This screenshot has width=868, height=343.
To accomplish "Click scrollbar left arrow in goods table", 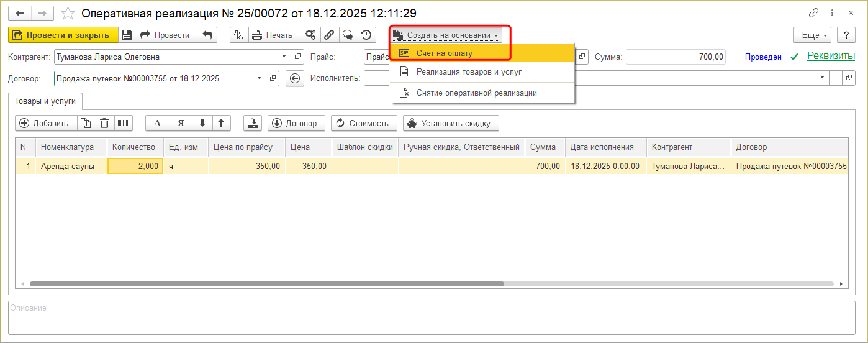I will pyautogui.click(x=22, y=283).
